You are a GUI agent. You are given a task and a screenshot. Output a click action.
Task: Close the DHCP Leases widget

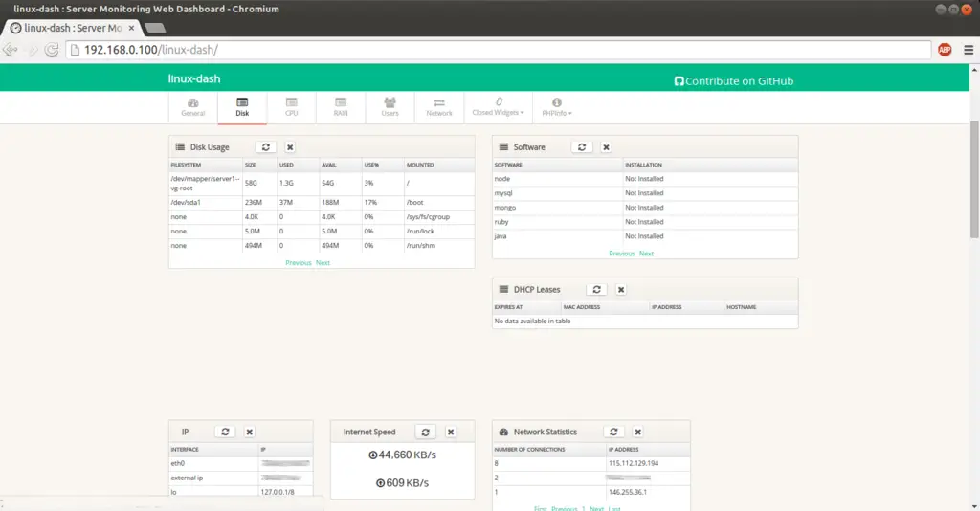click(621, 290)
